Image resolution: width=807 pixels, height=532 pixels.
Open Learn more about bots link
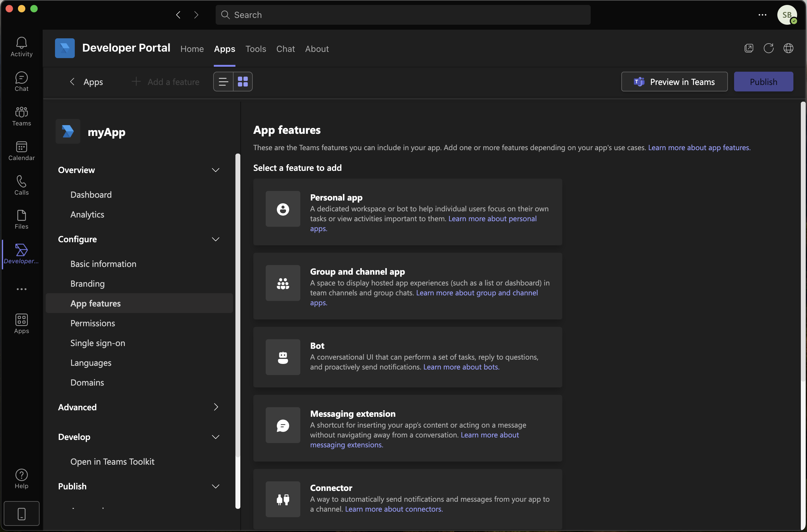click(x=461, y=367)
